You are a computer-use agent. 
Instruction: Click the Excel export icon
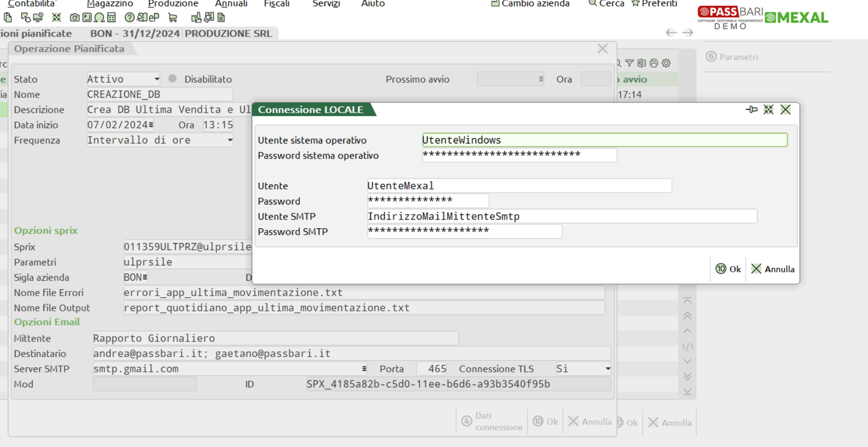click(642, 63)
